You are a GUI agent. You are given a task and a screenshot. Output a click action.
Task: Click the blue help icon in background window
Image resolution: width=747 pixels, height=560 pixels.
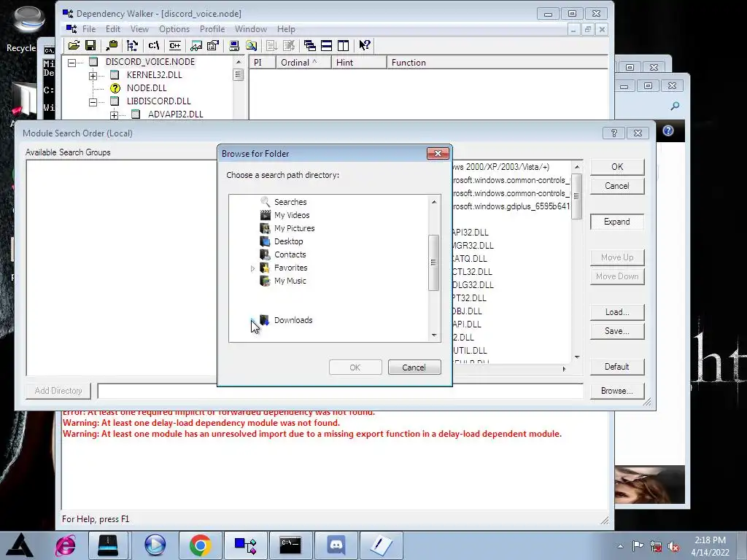(x=668, y=131)
